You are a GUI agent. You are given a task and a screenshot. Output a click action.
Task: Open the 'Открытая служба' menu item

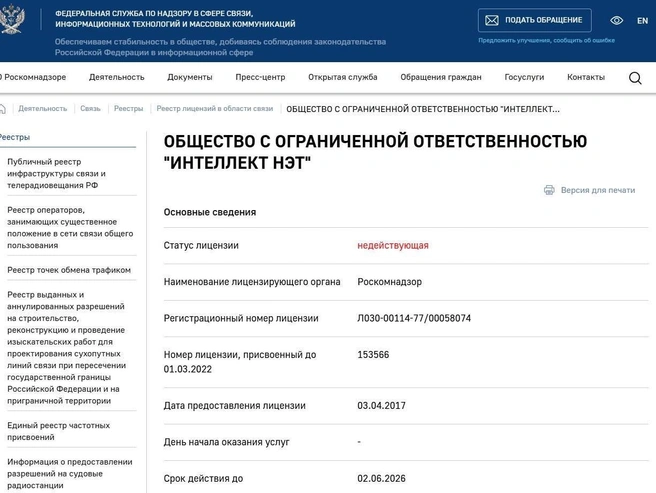tap(343, 77)
